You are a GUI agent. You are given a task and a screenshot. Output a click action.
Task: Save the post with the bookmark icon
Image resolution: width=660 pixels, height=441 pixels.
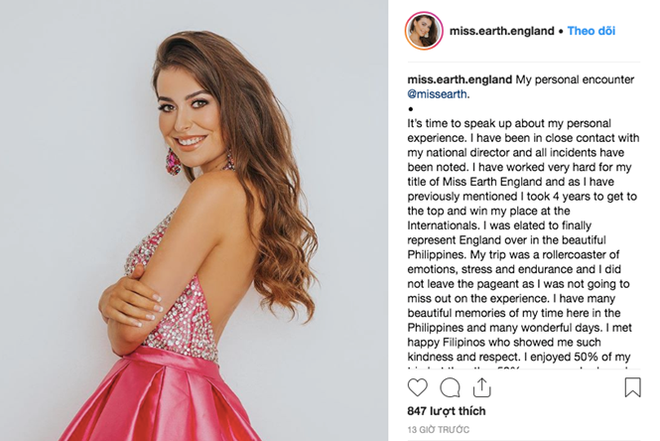point(632,387)
